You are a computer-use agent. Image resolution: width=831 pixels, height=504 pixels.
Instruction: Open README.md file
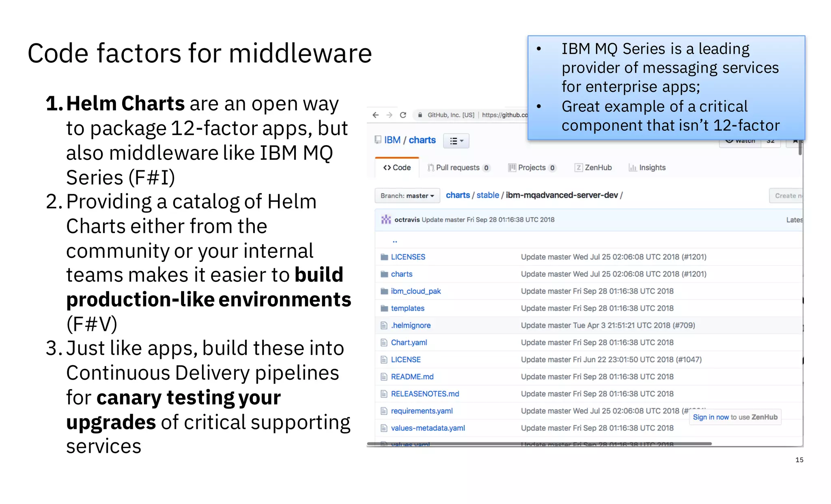[412, 377]
